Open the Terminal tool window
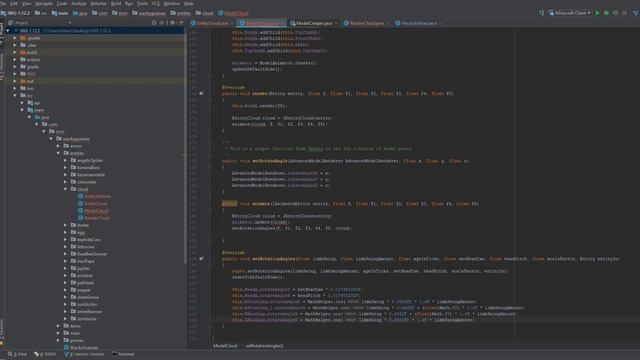This screenshot has height=360, width=640. point(123,354)
